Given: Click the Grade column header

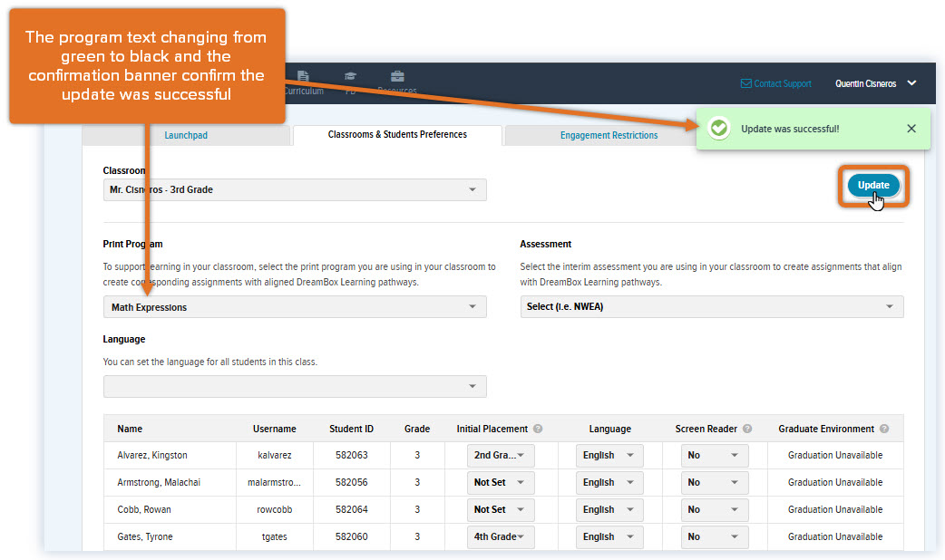Looking at the screenshot, I should click(417, 429).
